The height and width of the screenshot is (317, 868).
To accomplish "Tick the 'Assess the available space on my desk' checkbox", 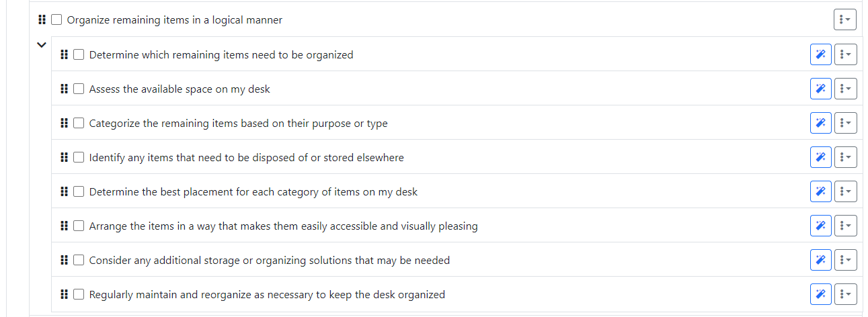I will tap(79, 89).
